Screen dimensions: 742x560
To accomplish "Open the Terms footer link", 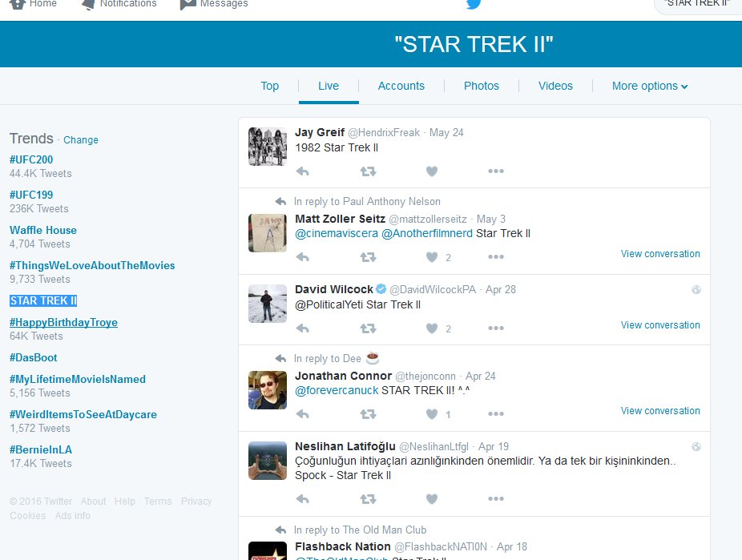I will 158,502.
